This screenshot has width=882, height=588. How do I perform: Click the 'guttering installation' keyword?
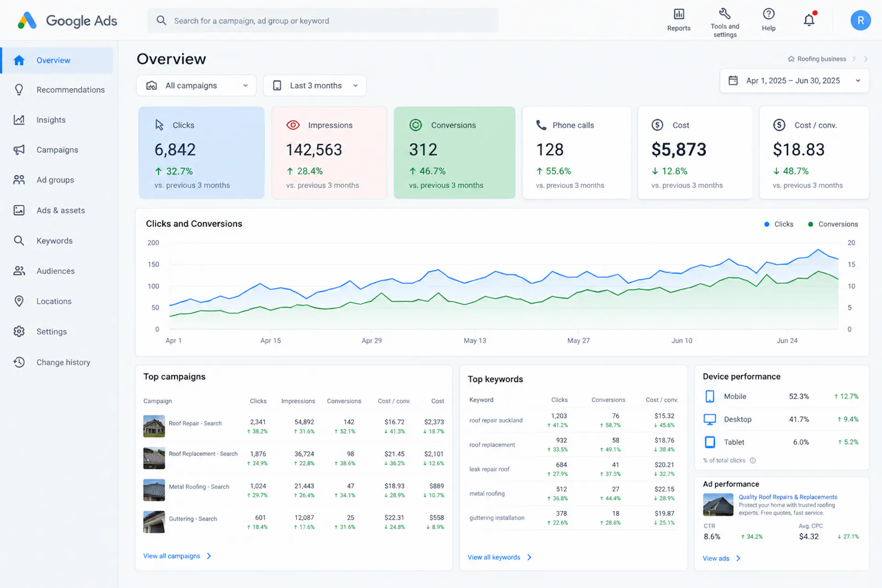497,518
